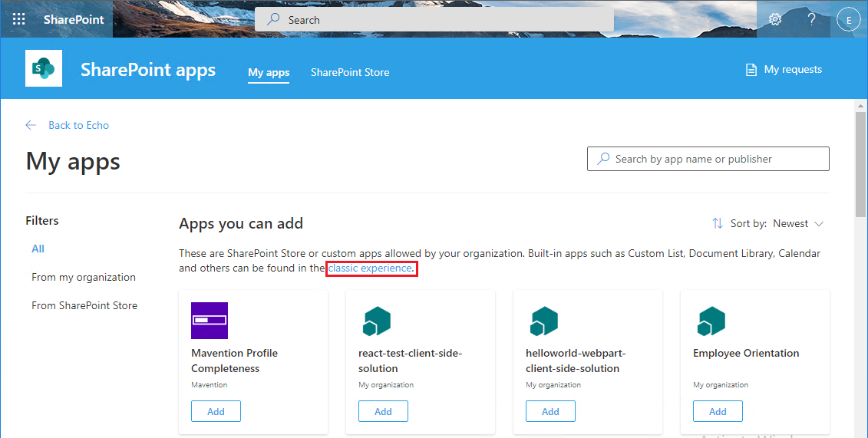Click the vertical scrollbar thumb

pyautogui.click(x=860, y=164)
